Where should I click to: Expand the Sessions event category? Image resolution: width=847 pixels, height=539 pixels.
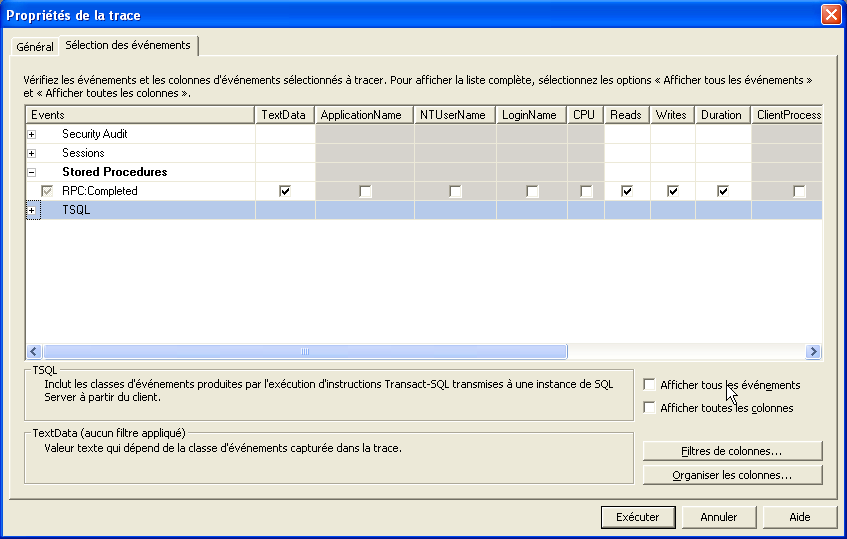32,153
